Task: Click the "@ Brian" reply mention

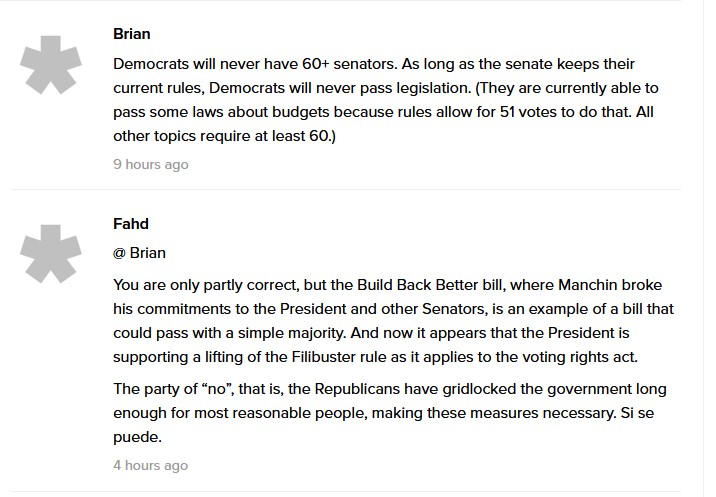Action: point(140,253)
